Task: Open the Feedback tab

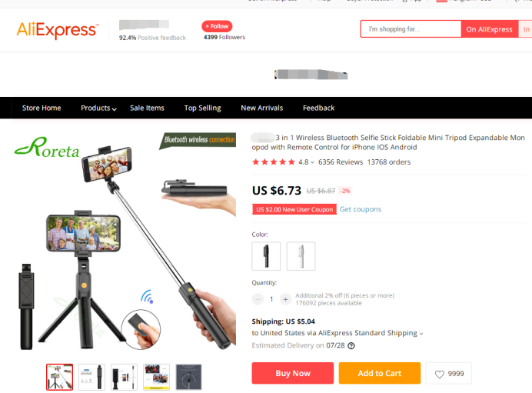Action: coord(318,108)
